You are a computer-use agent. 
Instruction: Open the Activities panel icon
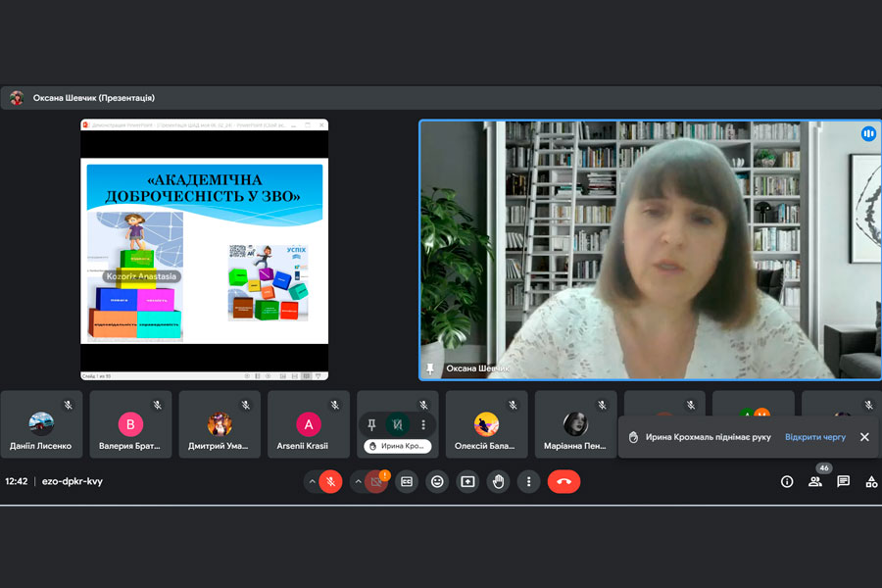(869, 481)
